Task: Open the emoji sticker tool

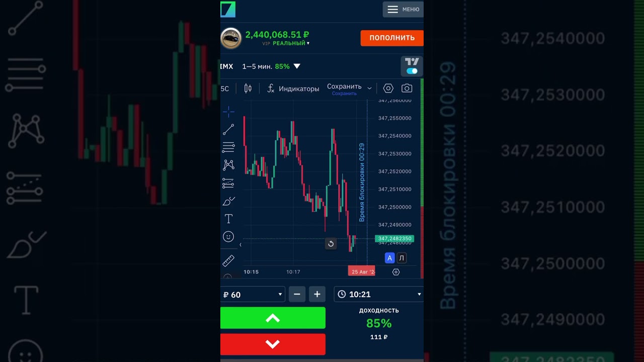Action: point(228,237)
